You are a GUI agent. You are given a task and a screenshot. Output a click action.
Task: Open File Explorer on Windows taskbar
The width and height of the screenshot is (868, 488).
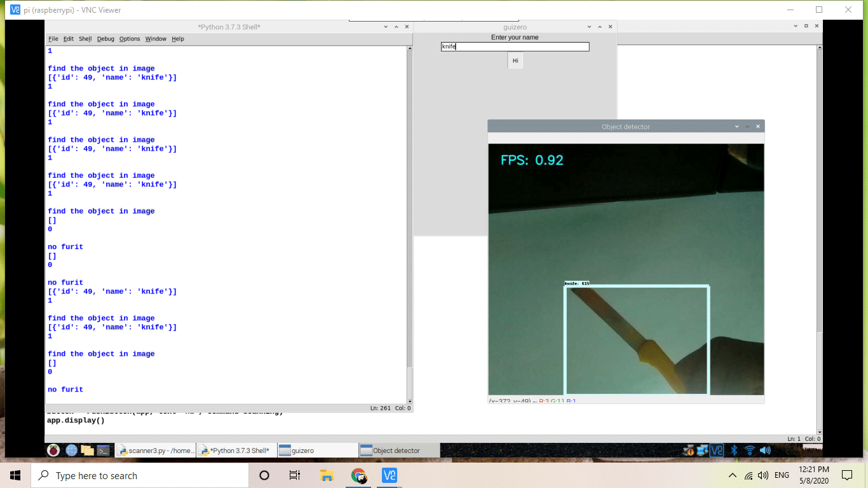coord(327,475)
